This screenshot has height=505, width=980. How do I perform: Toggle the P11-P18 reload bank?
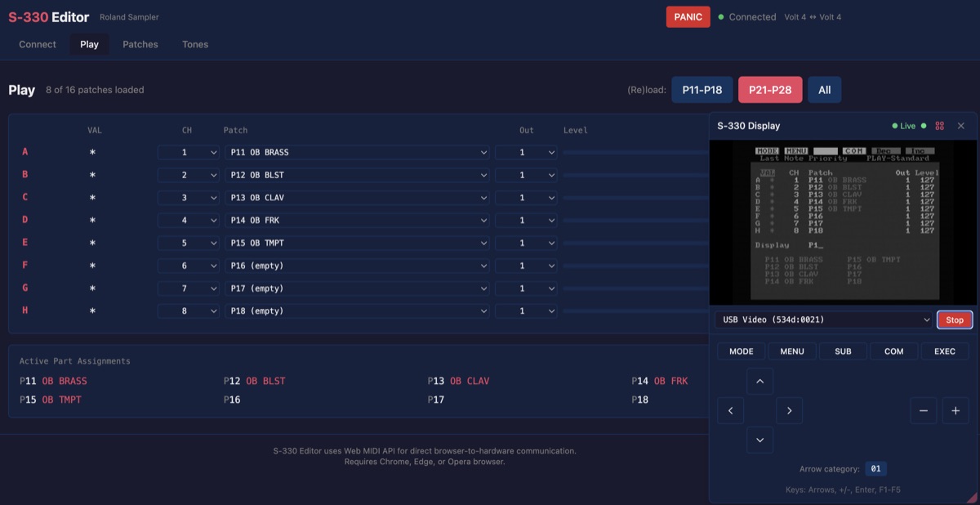point(702,90)
